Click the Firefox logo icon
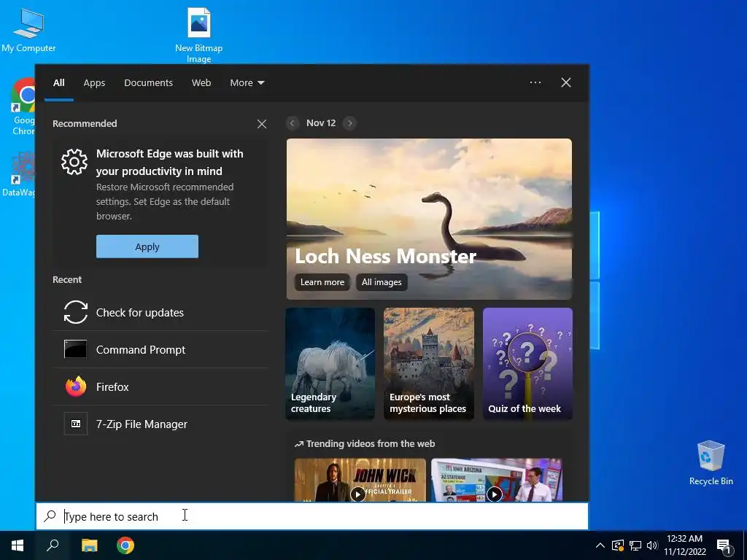The image size is (747, 560). point(76,386)
